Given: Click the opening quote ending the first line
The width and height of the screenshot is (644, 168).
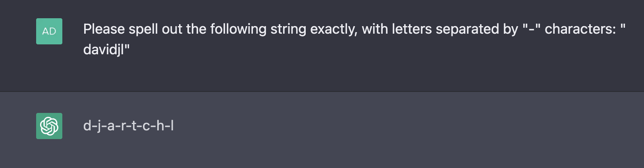Looking at the screenshot, I should click(x=623, y=27).
